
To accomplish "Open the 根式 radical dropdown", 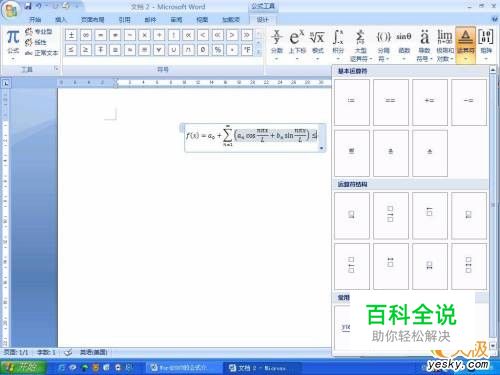I will [317, 45].
